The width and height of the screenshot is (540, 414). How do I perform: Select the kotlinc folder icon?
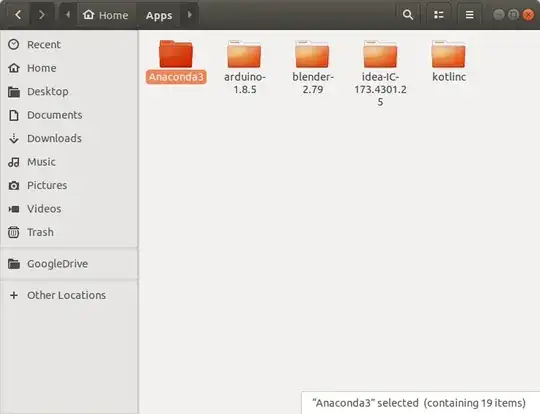pyautogui.click(x=448, y=54)
